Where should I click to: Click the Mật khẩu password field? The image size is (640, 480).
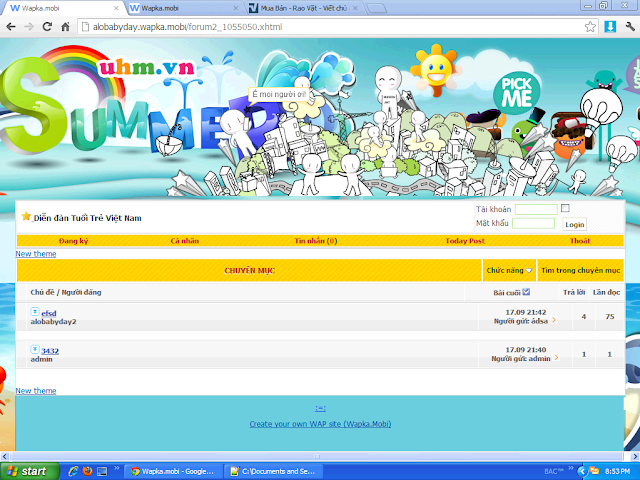tap(533, 223)
